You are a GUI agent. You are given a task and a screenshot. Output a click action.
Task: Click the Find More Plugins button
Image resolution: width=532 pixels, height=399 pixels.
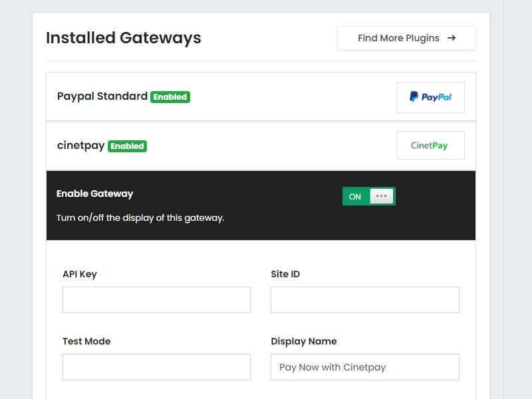click(406, 38)
